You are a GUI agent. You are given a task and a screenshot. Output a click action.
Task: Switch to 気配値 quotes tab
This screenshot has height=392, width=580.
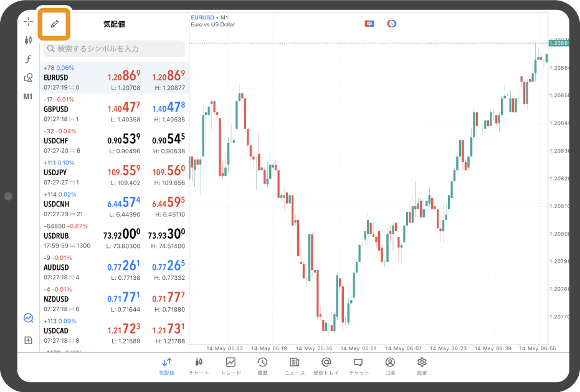[x=167, y=366]
